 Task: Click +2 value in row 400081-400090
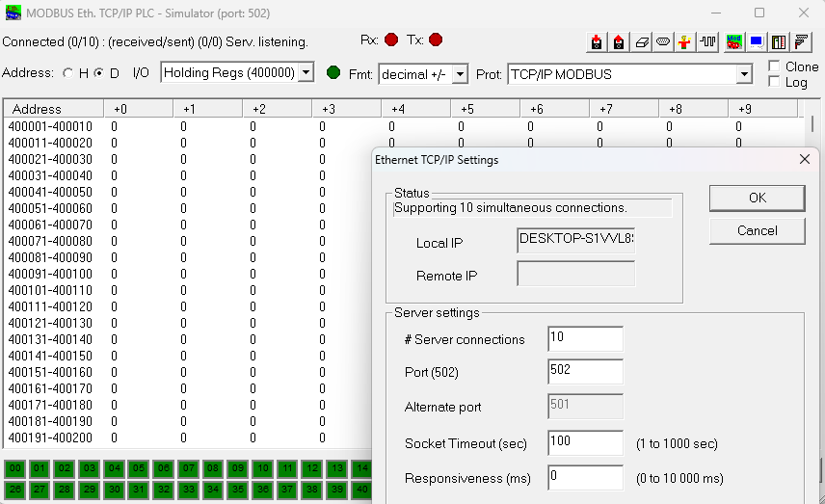[x=253, y=257]
